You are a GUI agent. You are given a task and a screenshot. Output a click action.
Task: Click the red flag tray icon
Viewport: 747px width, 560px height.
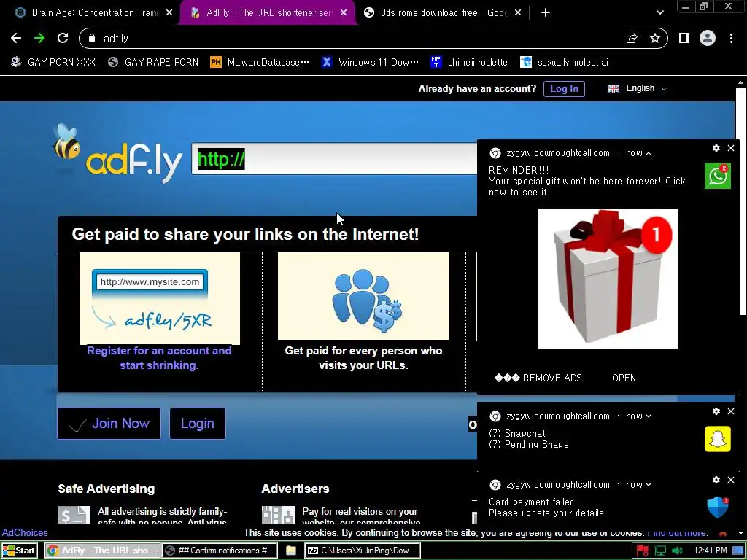pyautogui.click(x=642, y=551)
